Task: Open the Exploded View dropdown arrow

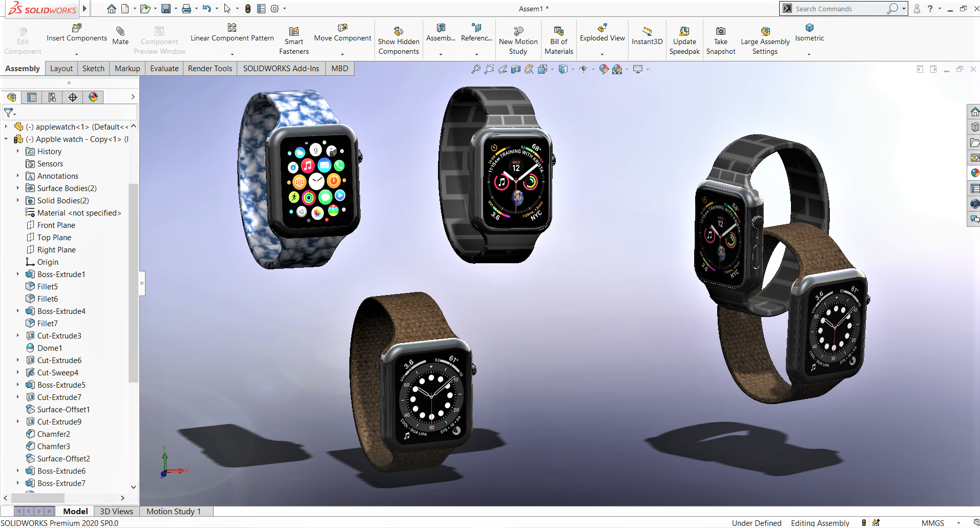Action: point(602,54)
